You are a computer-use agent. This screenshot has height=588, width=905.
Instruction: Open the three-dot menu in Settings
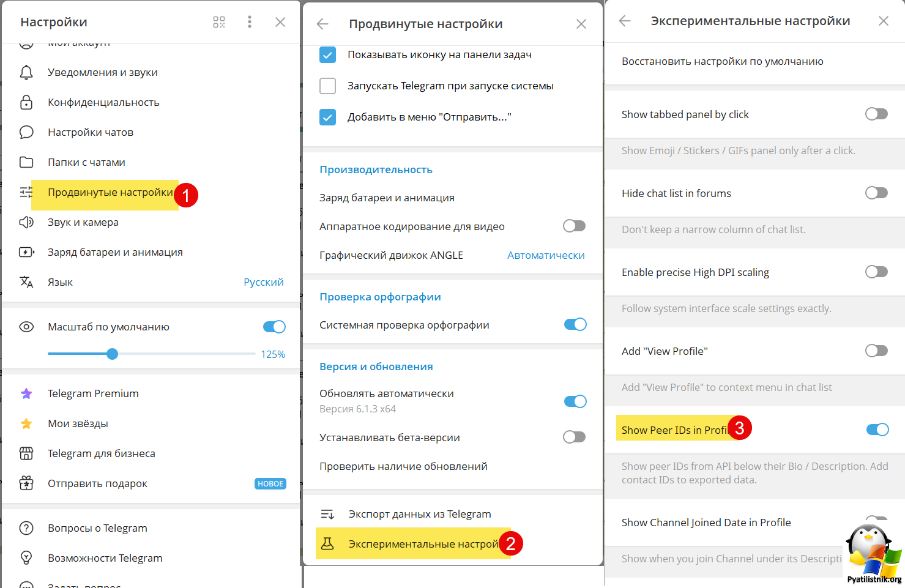(x=249, y=22)
